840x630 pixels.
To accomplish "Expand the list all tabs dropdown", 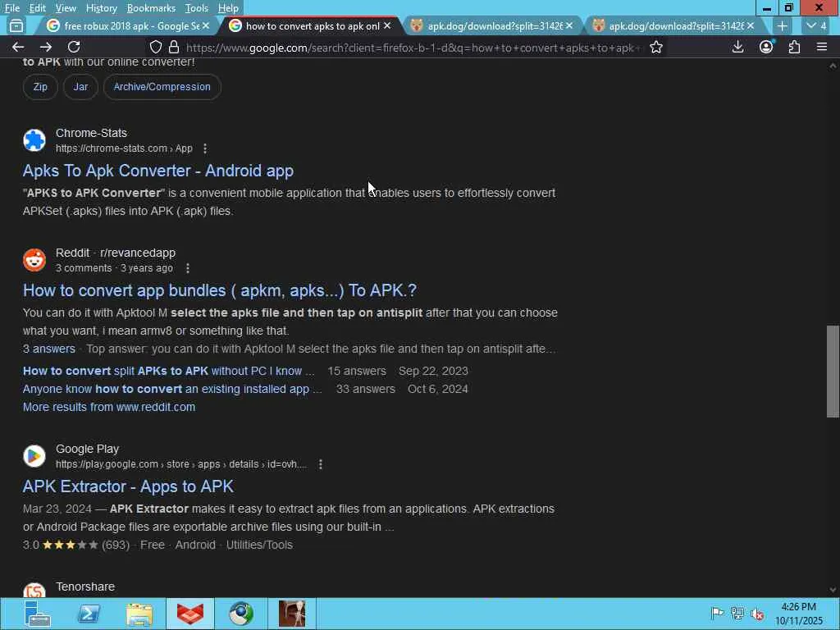I will tap(817, 25).
